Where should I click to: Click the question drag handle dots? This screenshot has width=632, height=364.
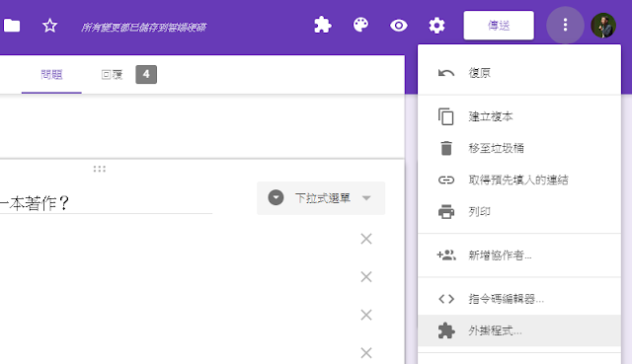click(99, 169)
